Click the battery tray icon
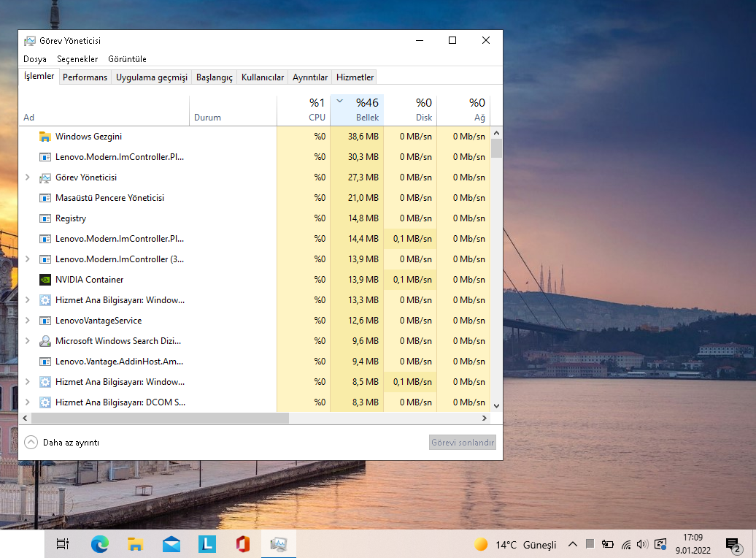Screen dimensions: 756x558 click(607, 544)
